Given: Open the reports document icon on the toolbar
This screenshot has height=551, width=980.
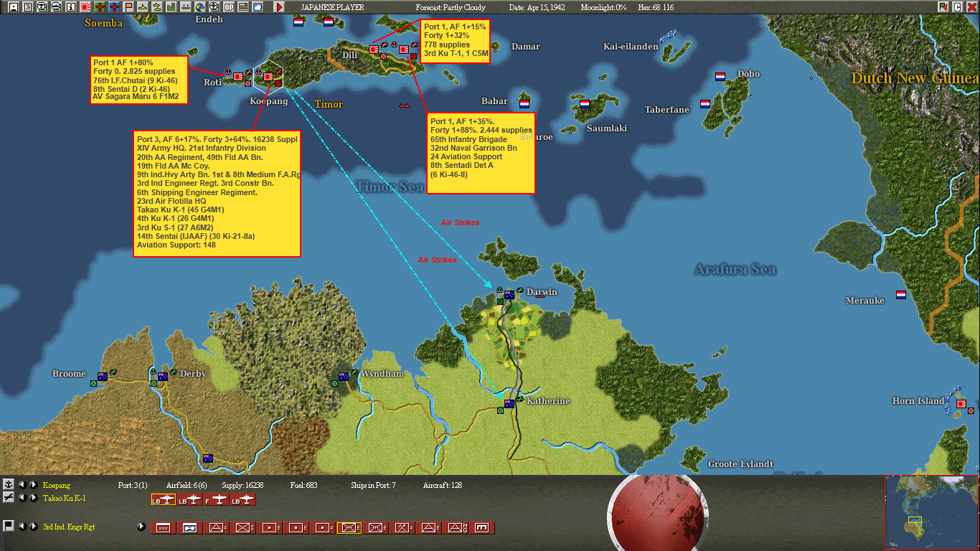Looking at the screenshot, I should tap(27, 8).
